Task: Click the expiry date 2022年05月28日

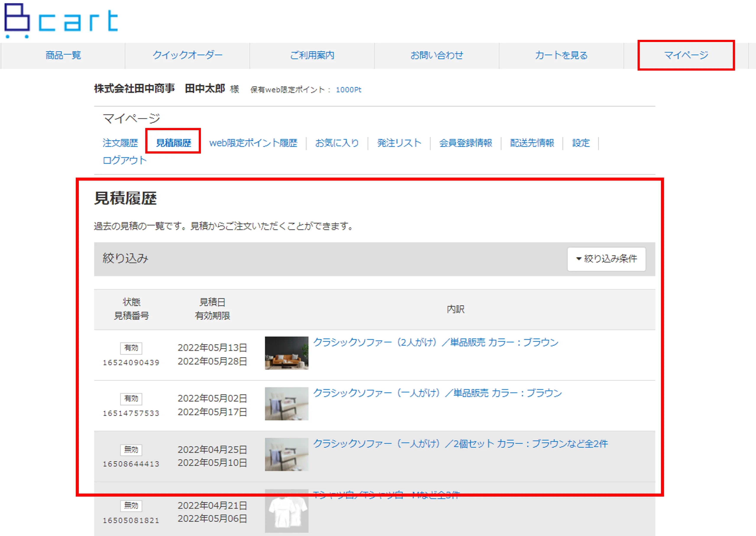Action: (212, 362)
